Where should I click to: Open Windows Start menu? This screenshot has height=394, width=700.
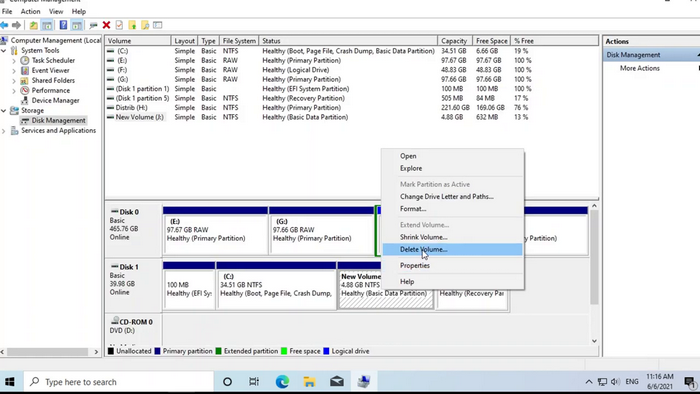10,382
